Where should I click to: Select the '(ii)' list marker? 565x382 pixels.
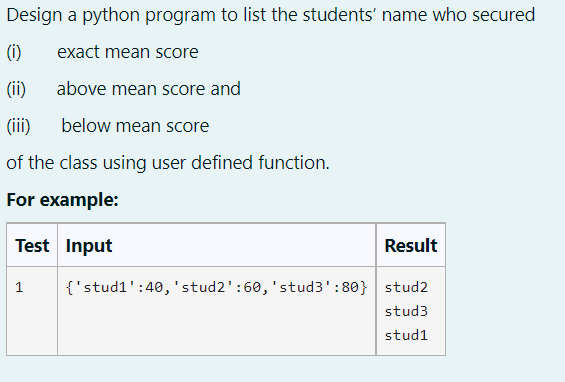point(16,89)
